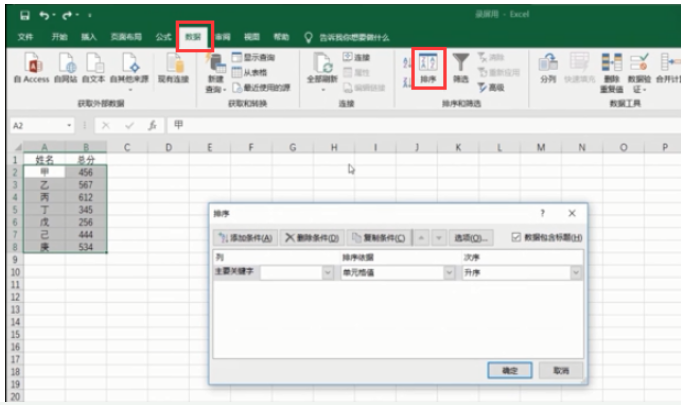Image resolution: width=681 pixels, height=405 pixels.
Task: Click the 分列 text to columns icon
Action: [x=548, y=68]
